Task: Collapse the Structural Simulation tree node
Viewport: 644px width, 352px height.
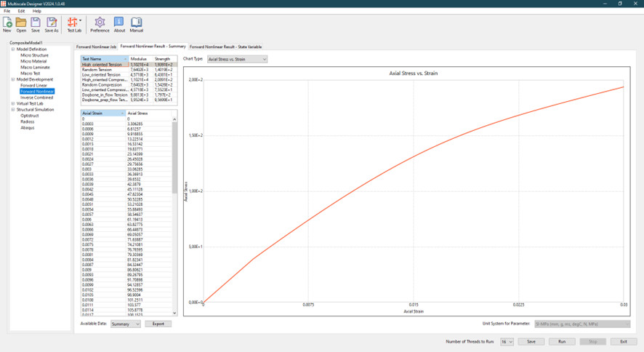Action: click(x=12, y=110)
